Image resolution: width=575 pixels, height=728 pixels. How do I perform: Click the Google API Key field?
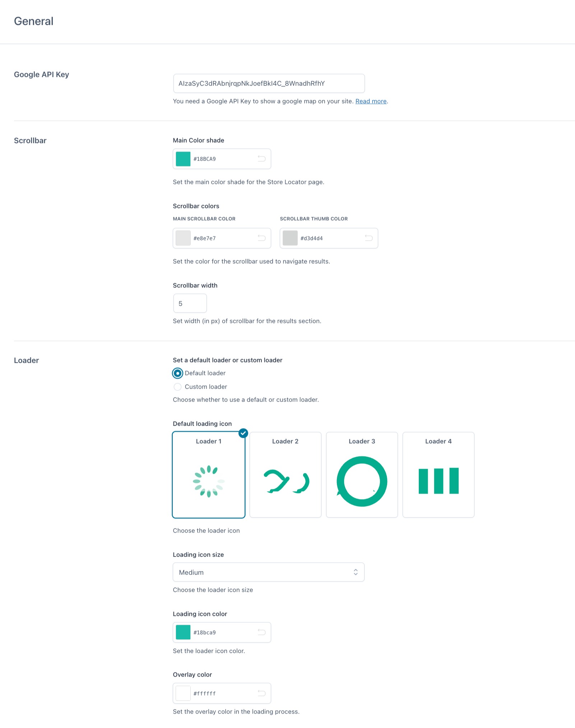click(x=269, y=83)
